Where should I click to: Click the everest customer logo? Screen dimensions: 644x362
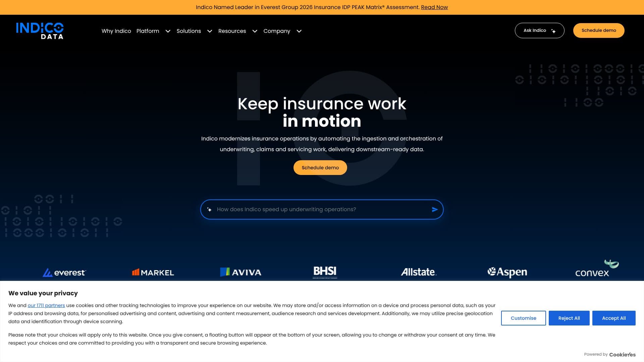pos(64,273)
